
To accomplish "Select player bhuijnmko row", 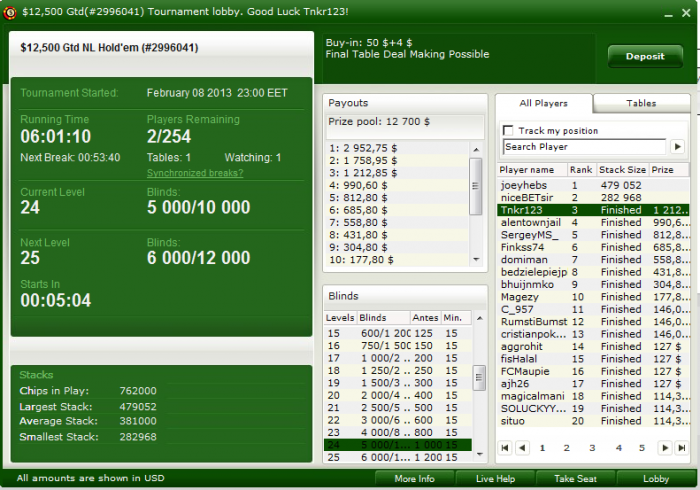I will pos(593,285).
